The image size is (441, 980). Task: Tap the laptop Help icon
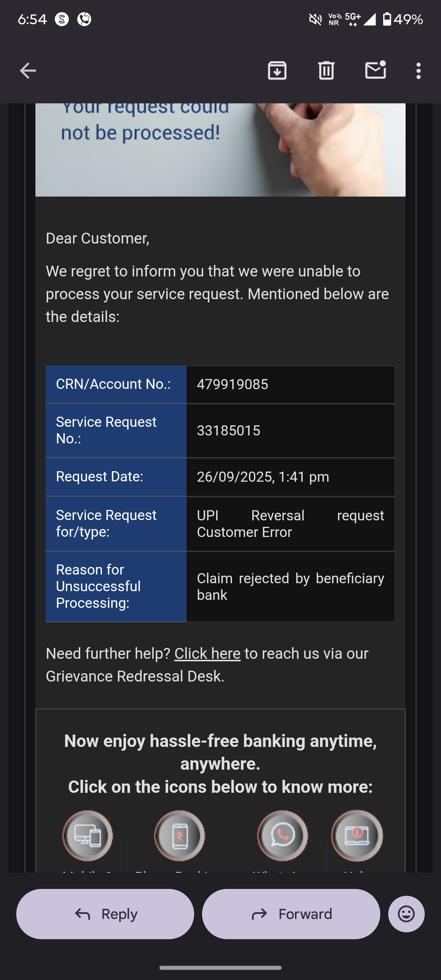pyautogui.click(x=357, y=835)
